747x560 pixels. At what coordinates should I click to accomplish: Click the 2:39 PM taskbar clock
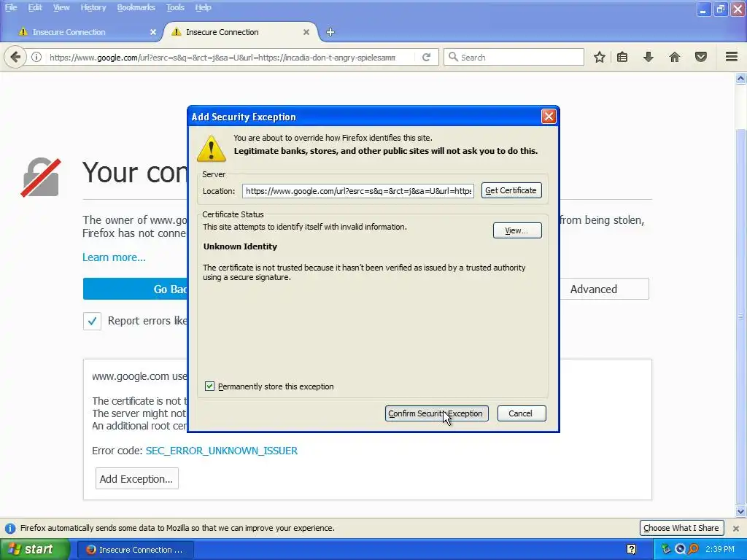[720, 549]
